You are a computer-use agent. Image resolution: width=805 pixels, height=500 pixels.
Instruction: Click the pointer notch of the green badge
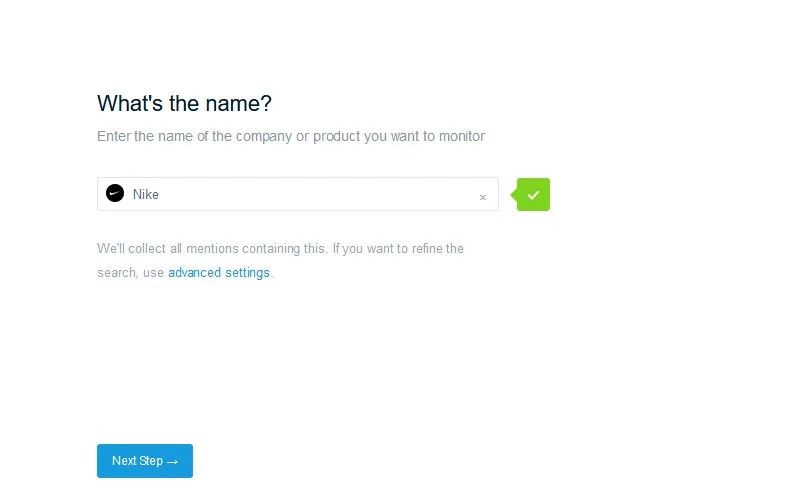tap(514, 195)
